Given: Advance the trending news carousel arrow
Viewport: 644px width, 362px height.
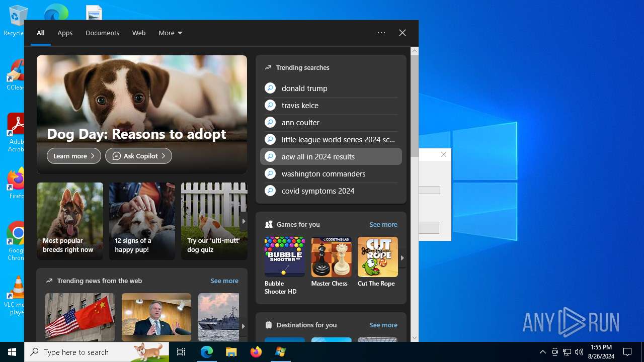Looking at the screenshot, I should point(244,326).
